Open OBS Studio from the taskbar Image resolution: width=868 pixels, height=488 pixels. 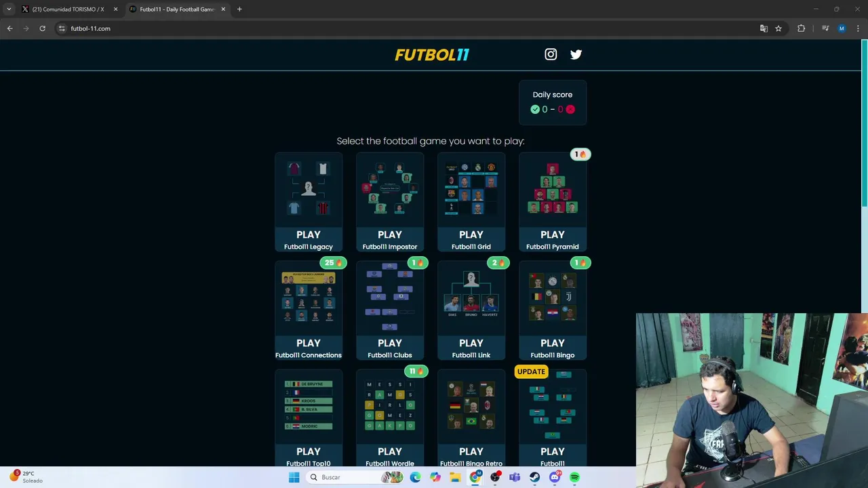(495, 477)
